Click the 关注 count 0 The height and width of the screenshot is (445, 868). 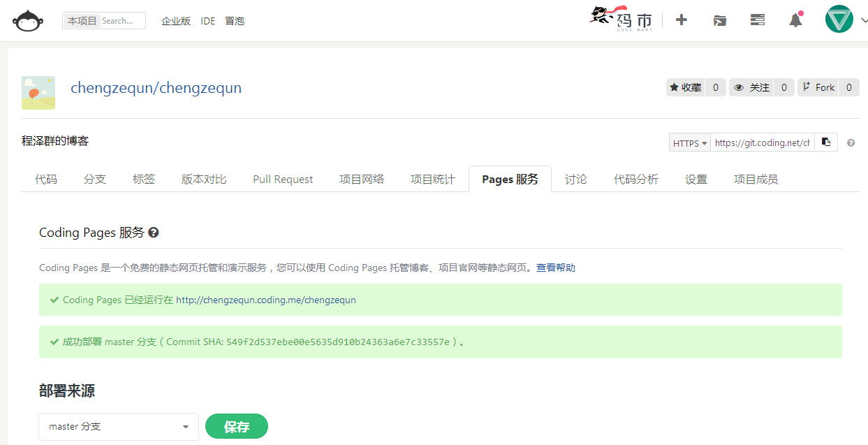(x=784, y=87)
